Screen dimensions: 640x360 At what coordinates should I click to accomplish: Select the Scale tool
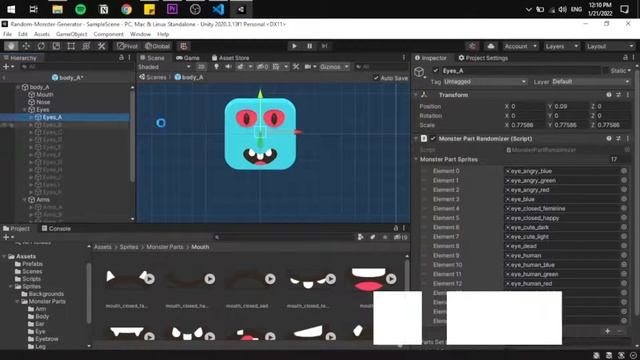coord(56,46)
